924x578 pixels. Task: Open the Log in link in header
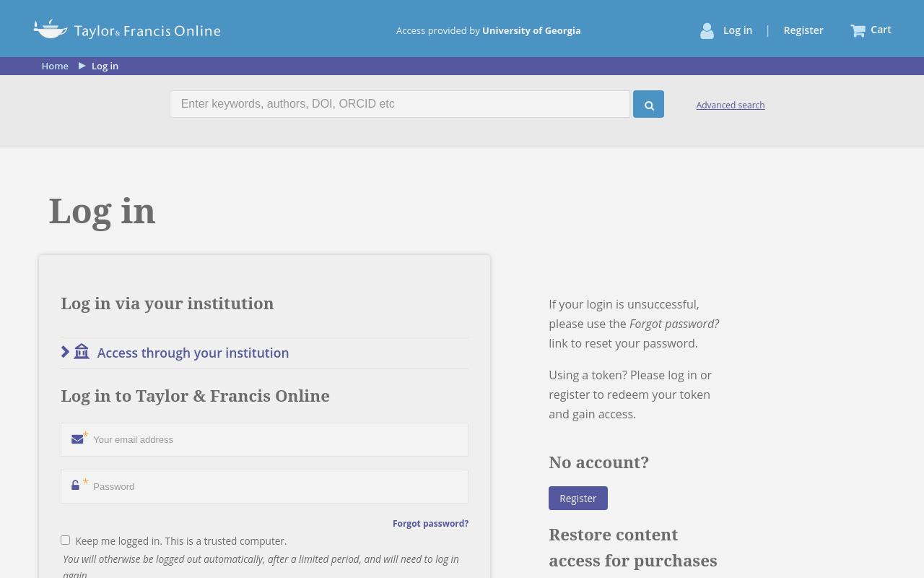(x=738, y=30)
